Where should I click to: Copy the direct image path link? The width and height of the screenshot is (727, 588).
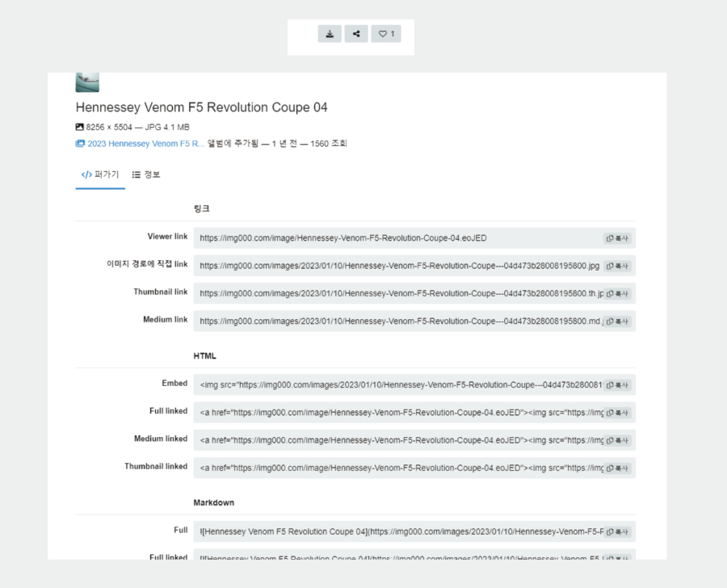point(617,267)
